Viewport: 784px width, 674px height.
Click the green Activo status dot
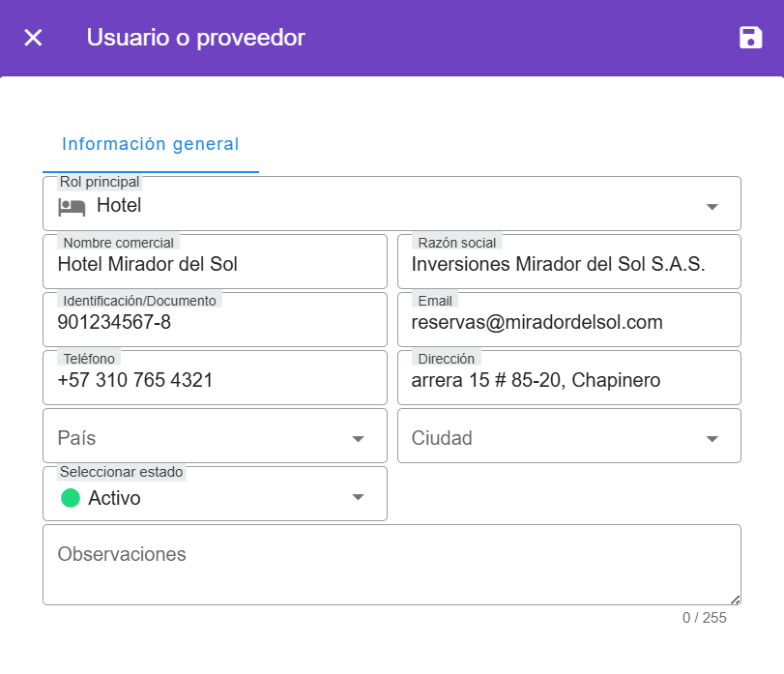(x=70, y=498)
